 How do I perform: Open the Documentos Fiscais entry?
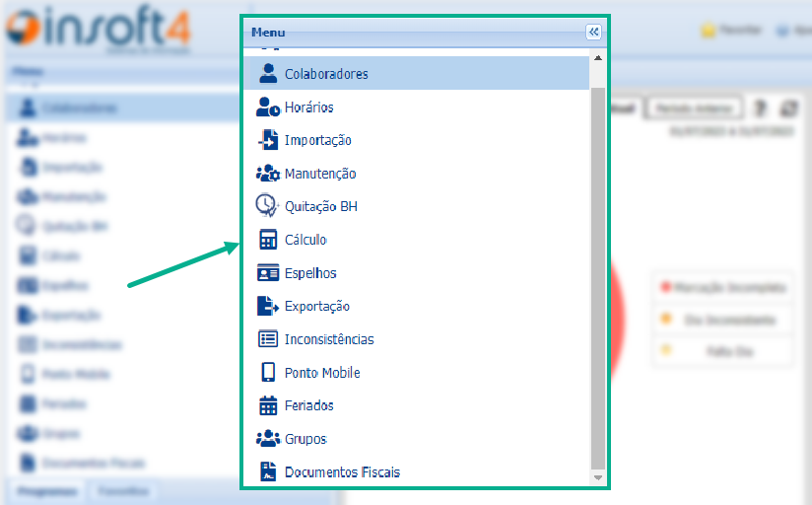tap(341, 472)
